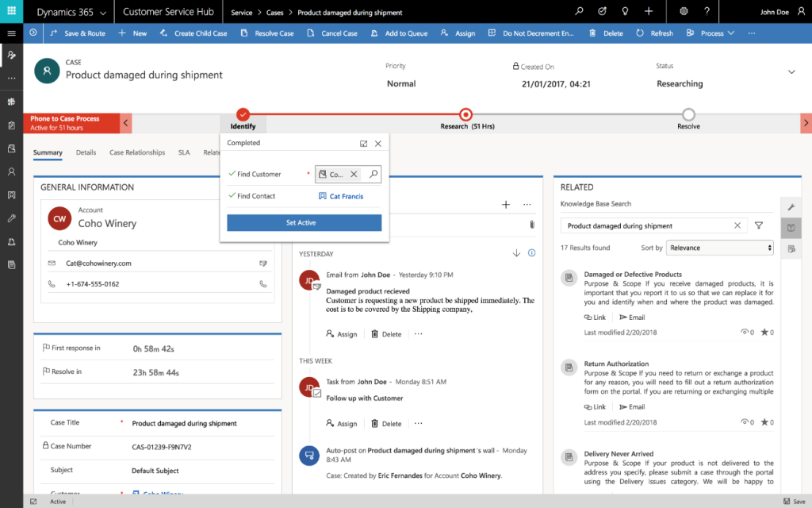Open Cat Francis contact link
812x508 pixels.
pos(347,196)
